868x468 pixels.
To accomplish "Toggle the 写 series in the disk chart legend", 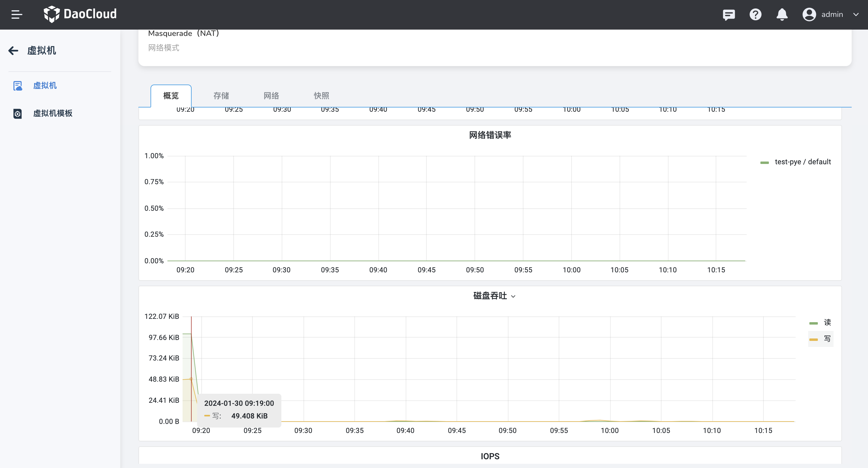I will click(827, 339).
